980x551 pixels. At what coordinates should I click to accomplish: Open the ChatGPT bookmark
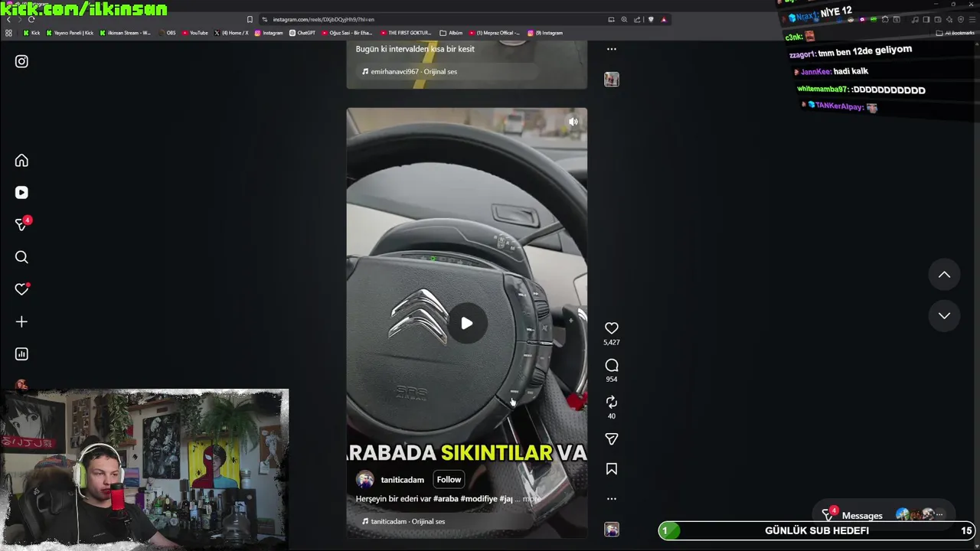(x=302, y=33)
